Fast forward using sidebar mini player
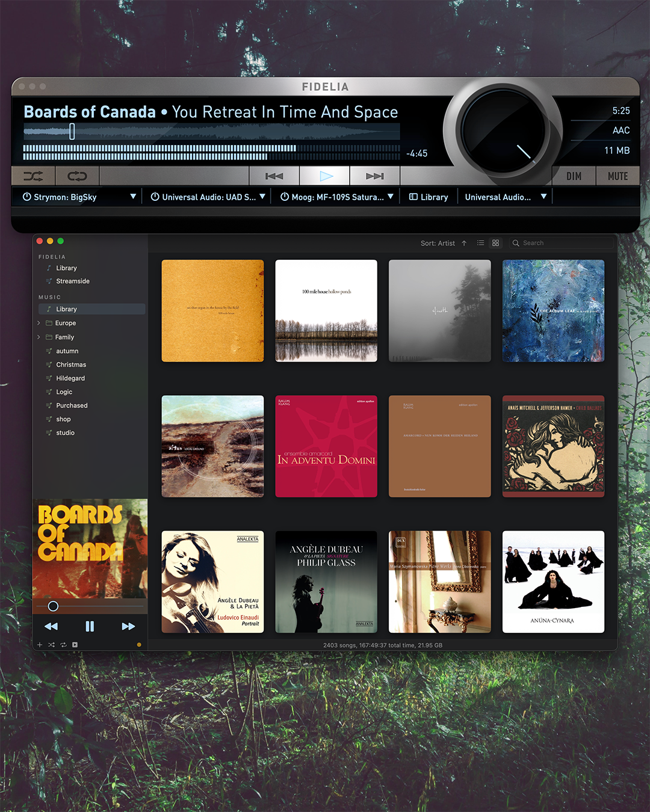650x812 pixels. coord(128,626)
